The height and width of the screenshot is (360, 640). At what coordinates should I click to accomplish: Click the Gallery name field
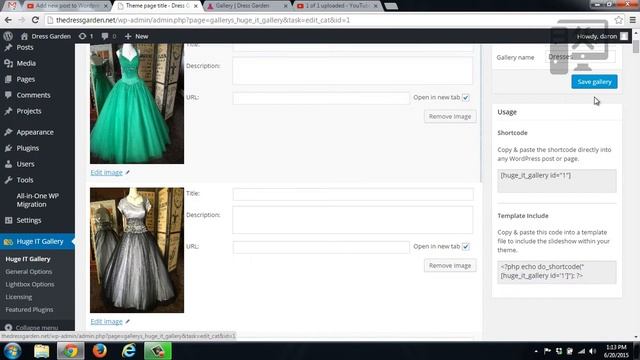580,57
